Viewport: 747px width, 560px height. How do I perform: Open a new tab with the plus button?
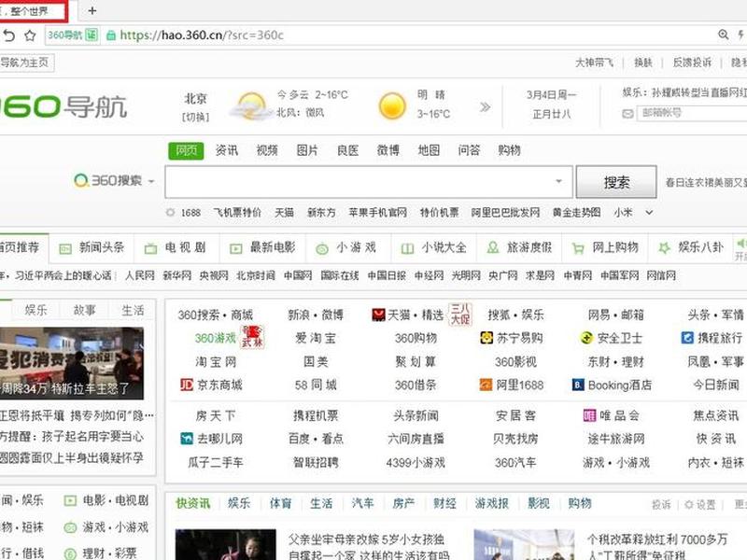click(92, 10)
